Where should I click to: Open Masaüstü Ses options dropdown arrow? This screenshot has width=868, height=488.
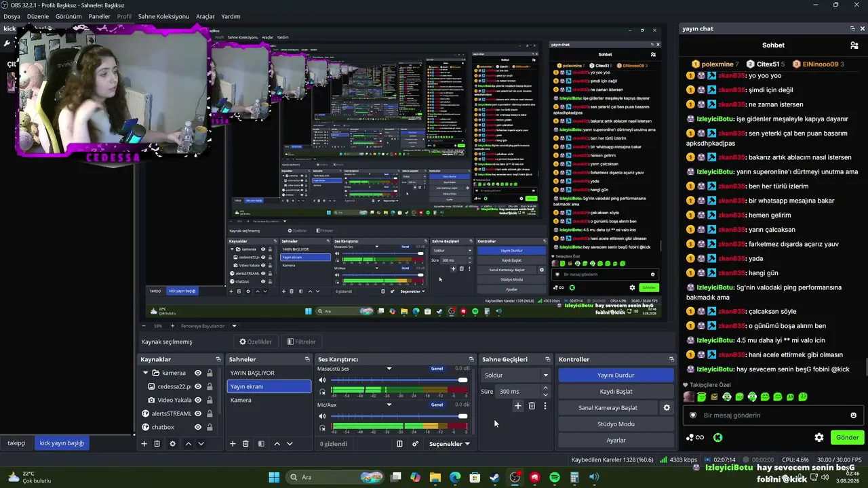(389, 369)
